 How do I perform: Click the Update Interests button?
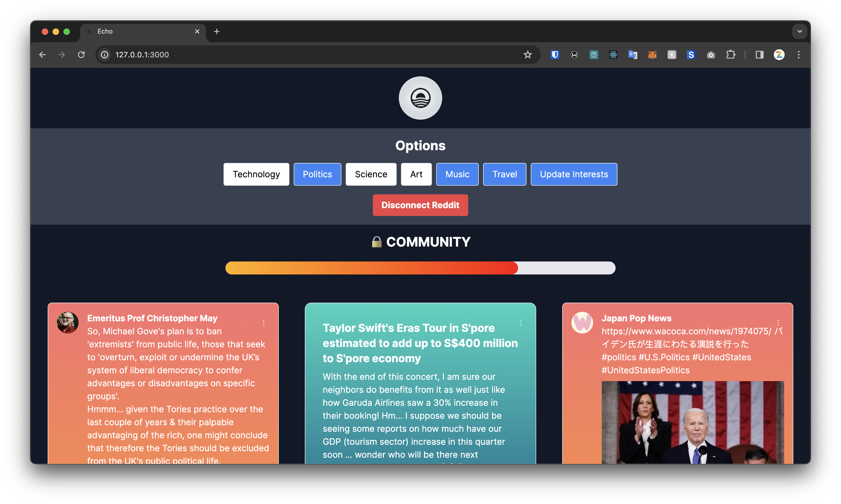(574, 174)
